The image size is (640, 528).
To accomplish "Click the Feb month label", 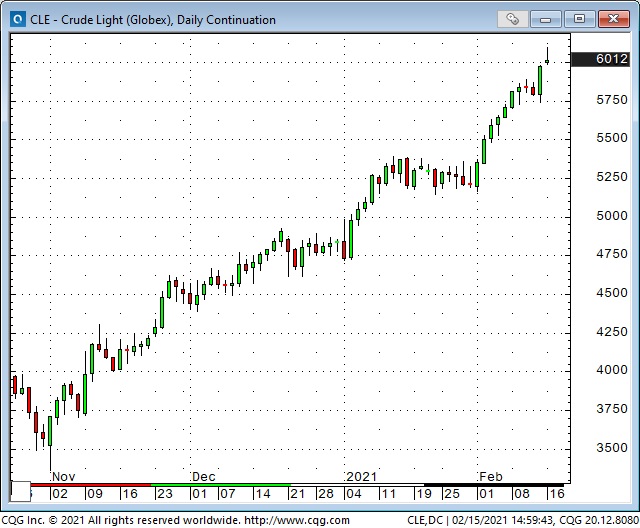I will point(491,477).
